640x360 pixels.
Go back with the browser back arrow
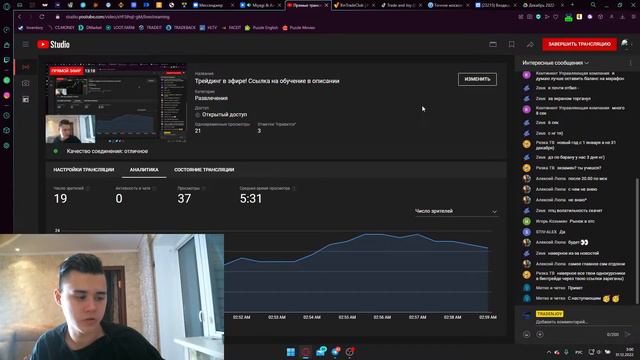coord(19,17)
